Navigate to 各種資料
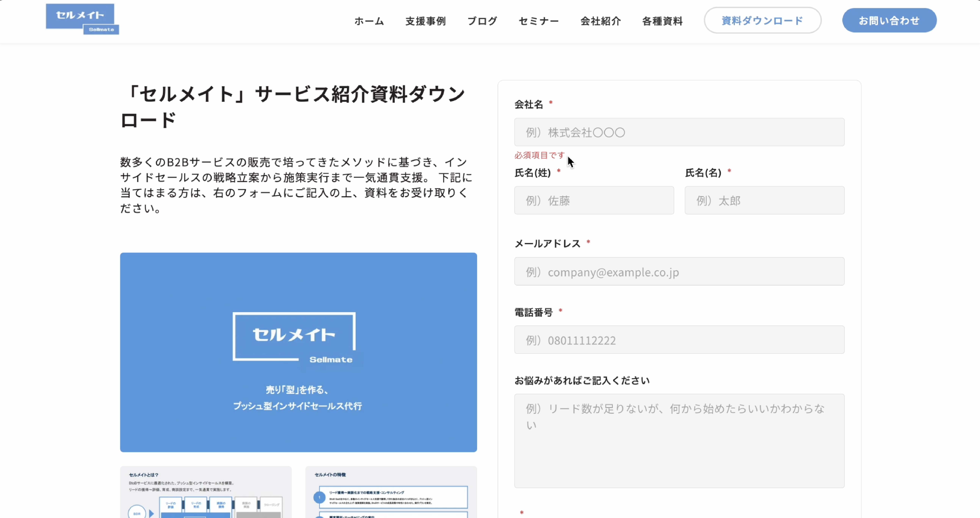Viewport: 980px width, 518px height. [662, 21]
